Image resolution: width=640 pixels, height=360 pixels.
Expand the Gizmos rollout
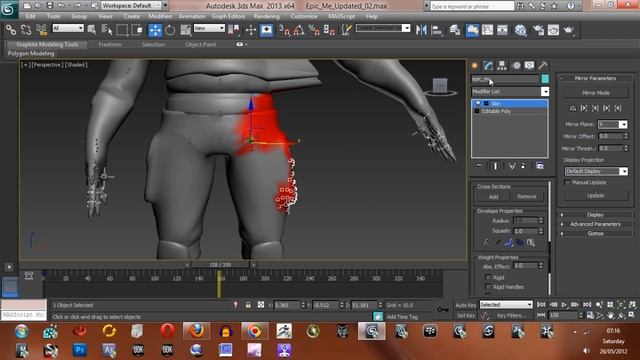(x=595, y=233)
